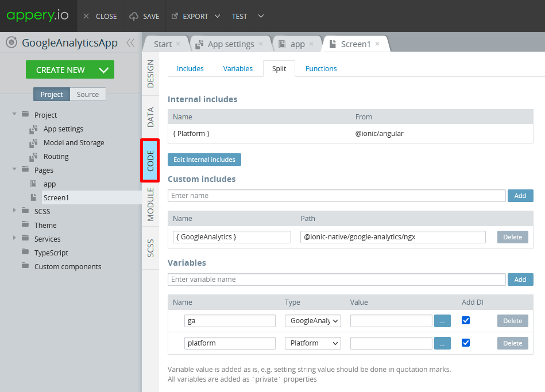Viewport: 545px width, 392px height.
Task: Switch to the SCSS side tab
Action: (150, 248)
